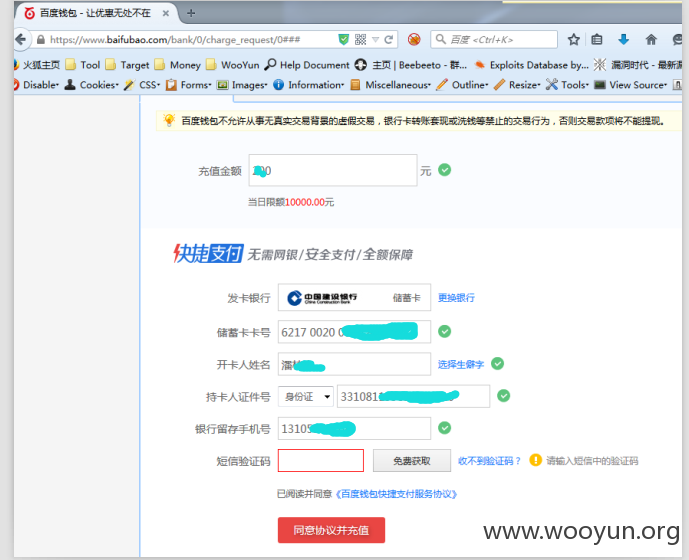
Task: Open the Resize developer toolbar menu
Action: click(517, 85)
